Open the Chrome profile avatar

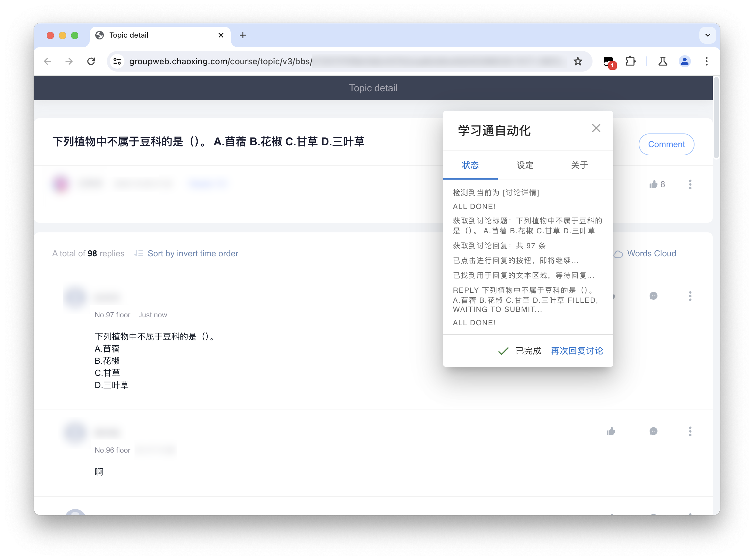point(684,61)
